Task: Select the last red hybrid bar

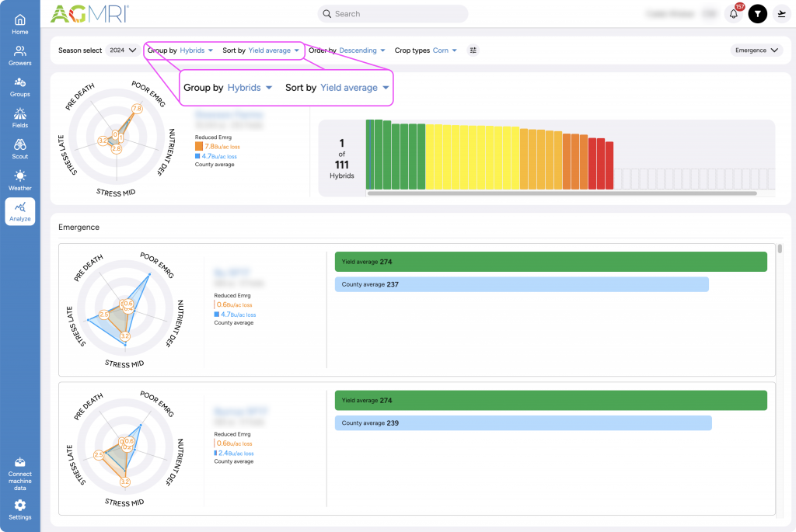Action: coord(609,166)
